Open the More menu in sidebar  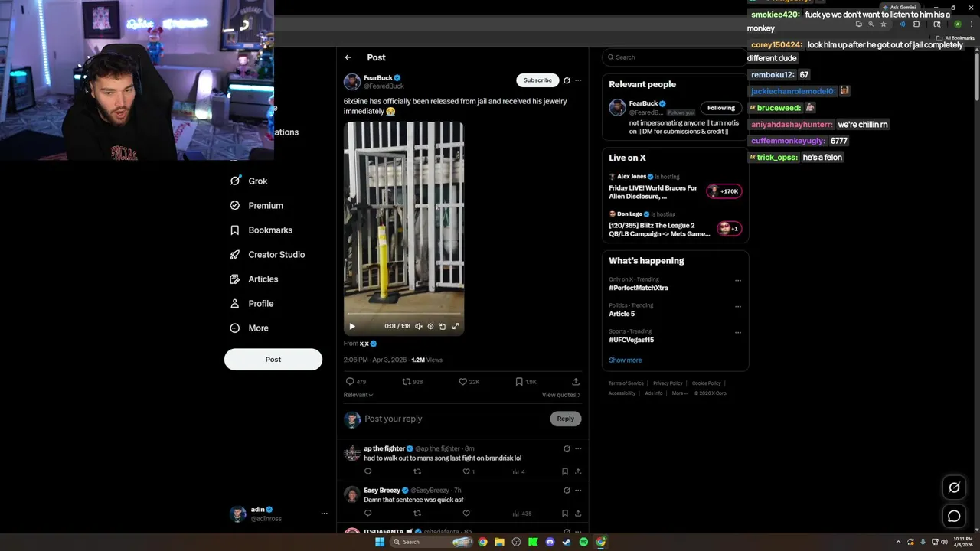(250, 328)
